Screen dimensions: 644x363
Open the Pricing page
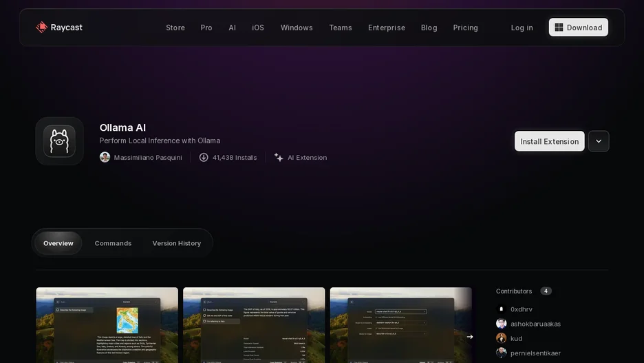click(465, 28)
